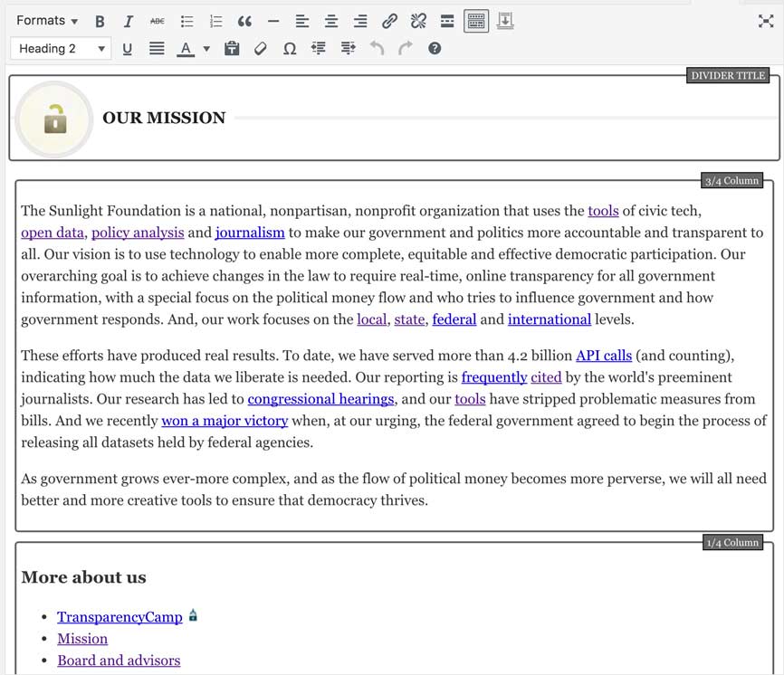Toggle the second toolbar row (kitchen sink)
The image size is (784, 675).
[476, 21]
